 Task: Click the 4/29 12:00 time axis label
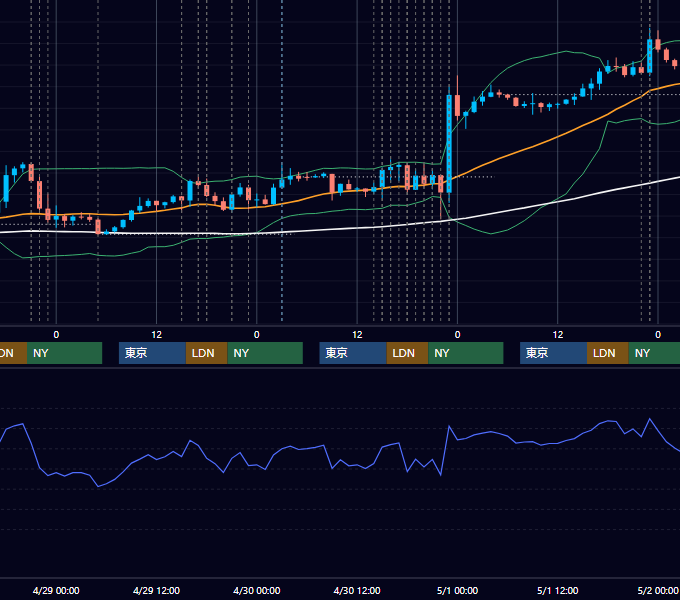click(x=156, y=590)
